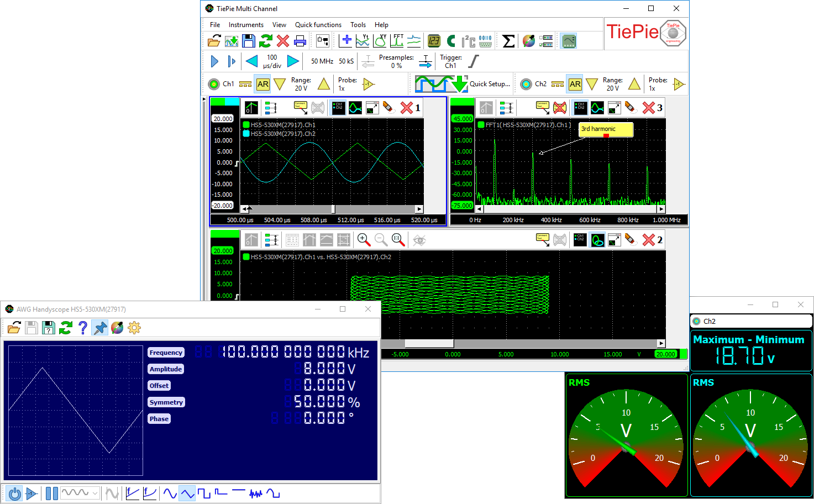The height and width of the screenshot is (504, 814).
Task: Click the 50 kS record length setting
Action: click(346, 61)
